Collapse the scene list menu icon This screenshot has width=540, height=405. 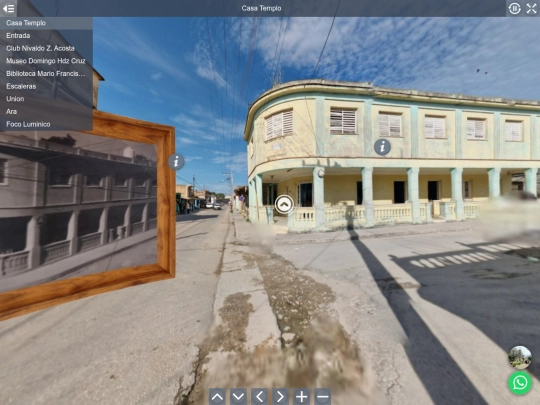[x=8, y=8]
